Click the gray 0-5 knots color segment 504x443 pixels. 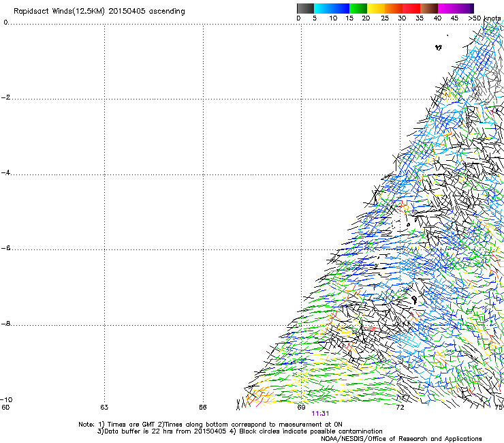click(x=305, y=8)
